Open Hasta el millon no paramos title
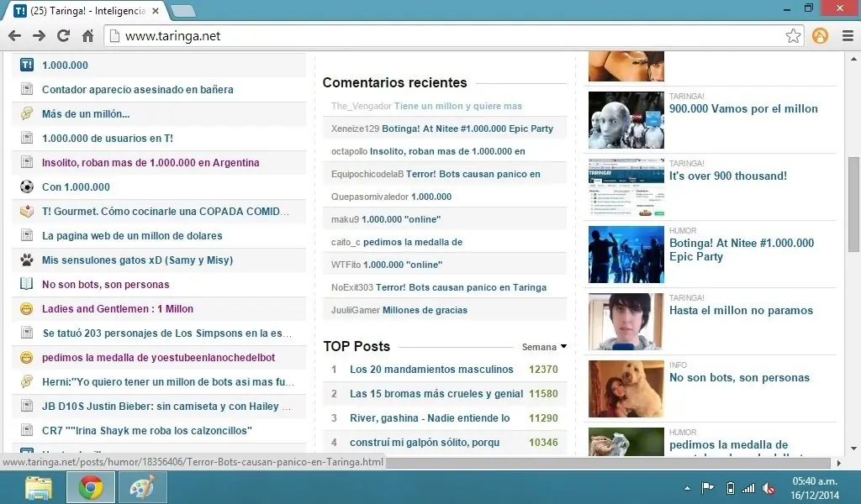Screen dimensions: 861x504 (x=741, y=311)
